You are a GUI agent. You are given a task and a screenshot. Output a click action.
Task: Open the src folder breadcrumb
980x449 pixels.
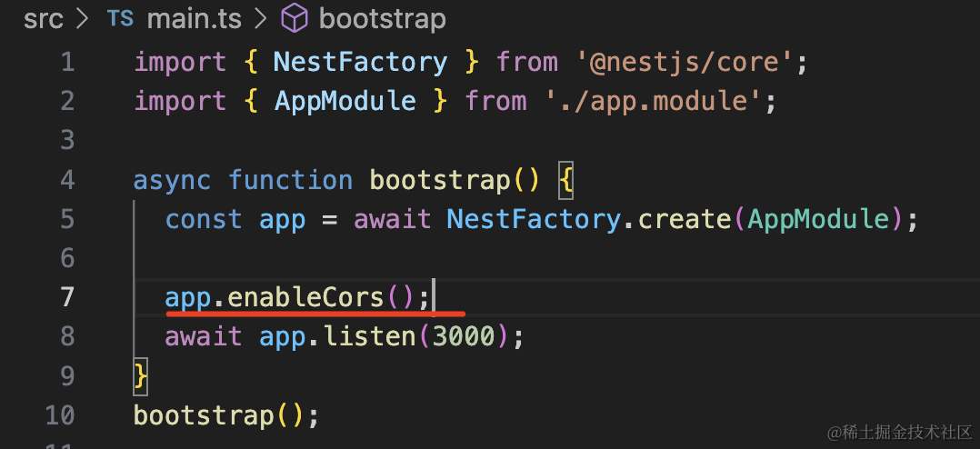(44, 18)
